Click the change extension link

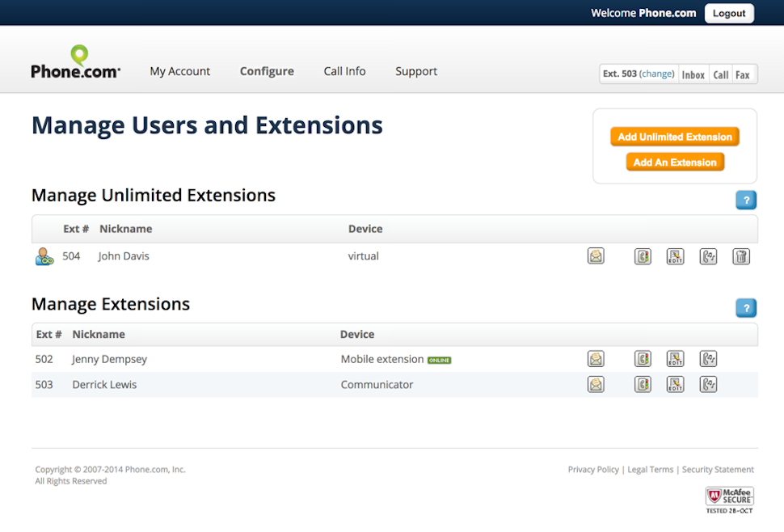pyautogui.click(x=657, y=74)
